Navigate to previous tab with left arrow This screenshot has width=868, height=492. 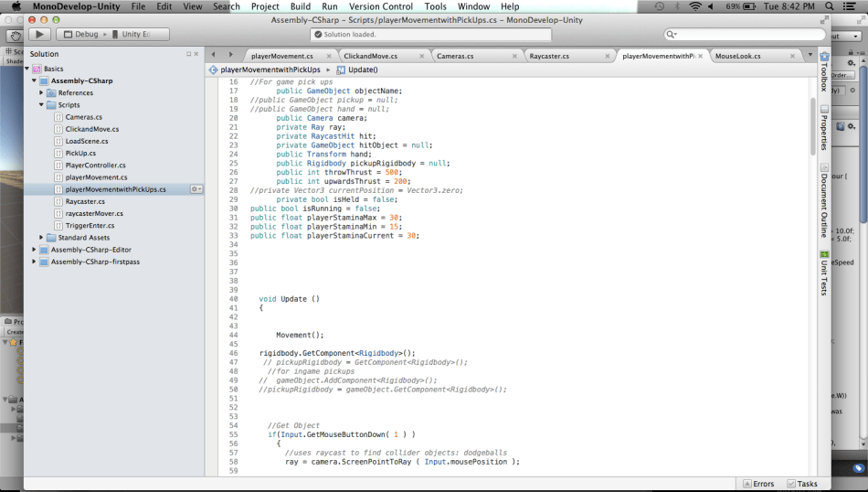(x=214, y=54)
